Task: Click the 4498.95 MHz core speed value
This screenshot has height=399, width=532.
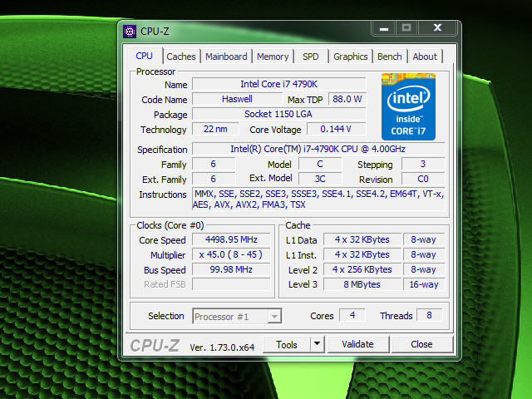Action: [x=231, y=239]
